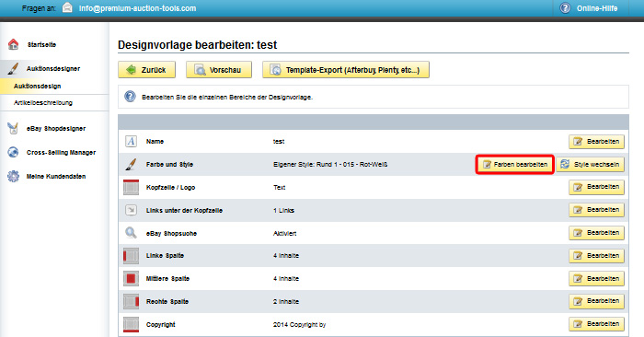Open Meine Kundendaten in the sidebar
The width and height of the screenshot is (644, 337).
click(x=56, y=176)
